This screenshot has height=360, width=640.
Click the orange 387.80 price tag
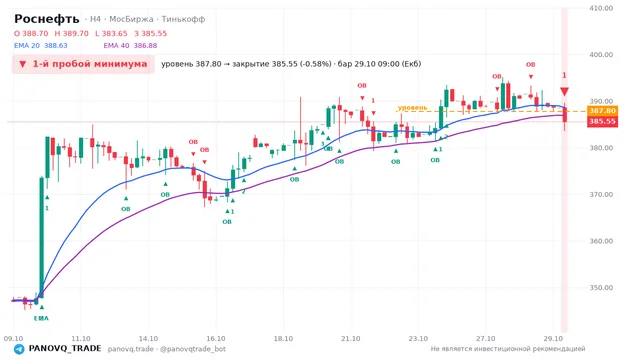[x=602, y=111]
